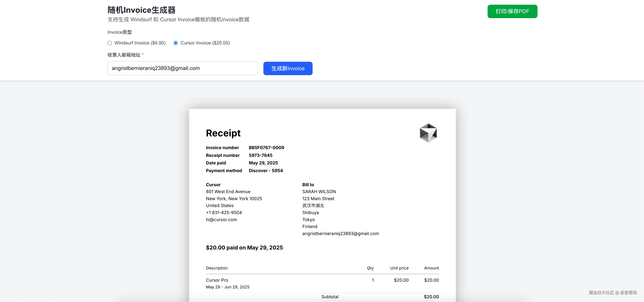
Task: Click the 生成新Invoice button
Action: tap(288, 68)
